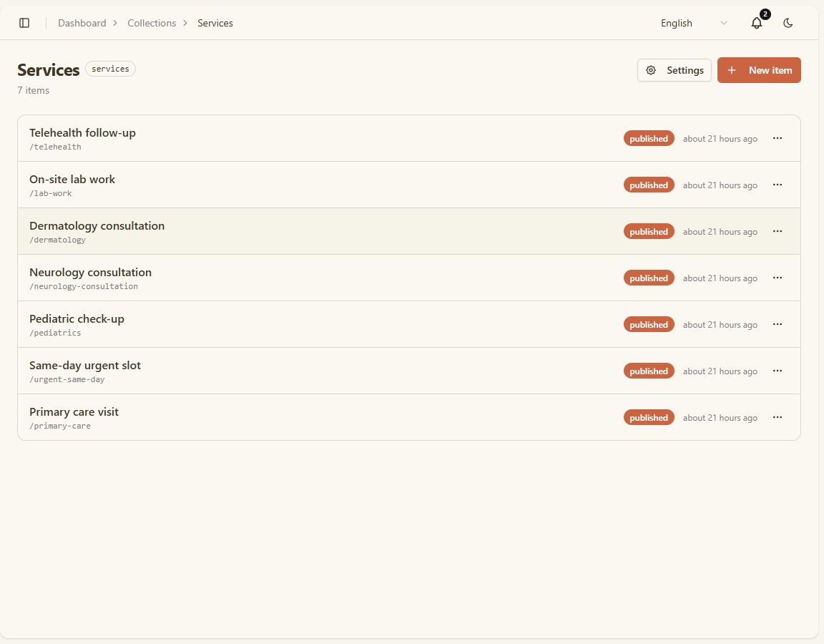Click the published badge on Dermatology consultation
This screenshot has width=824, height=644.
point(649,231)
